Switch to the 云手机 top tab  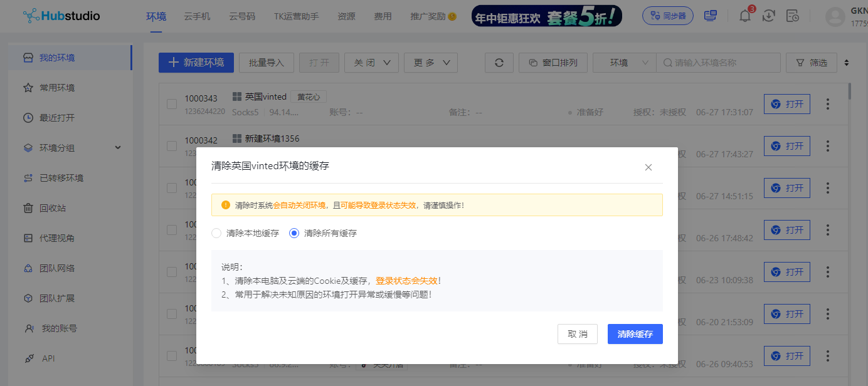pos(198,16)
